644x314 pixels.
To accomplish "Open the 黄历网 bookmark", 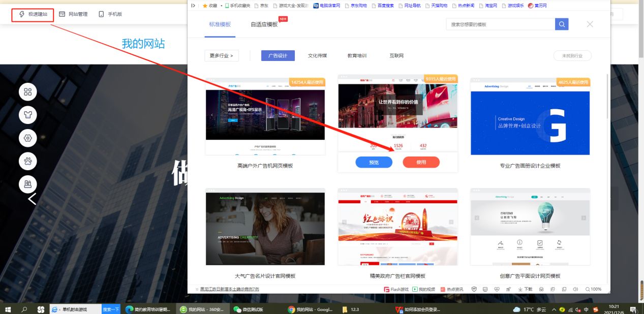I will 537,6.
